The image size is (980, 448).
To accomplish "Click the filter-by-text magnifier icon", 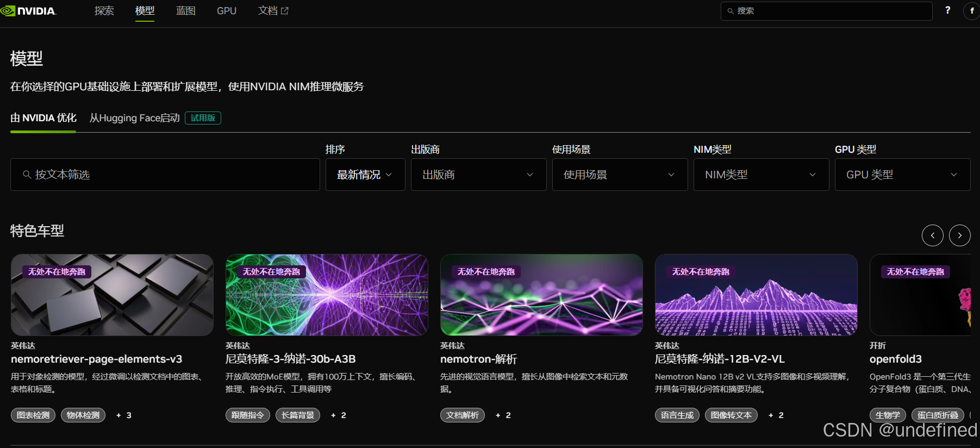I will (x=27, y=175).
